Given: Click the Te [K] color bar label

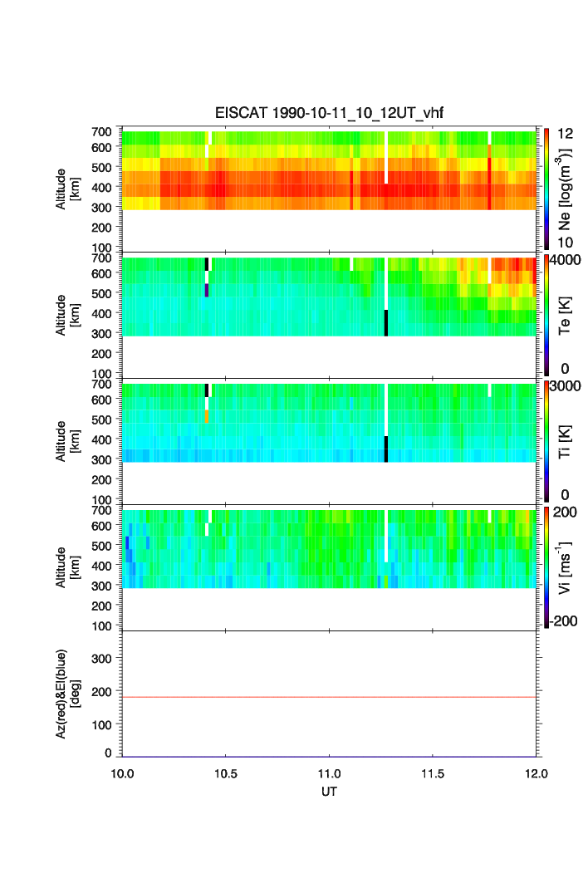Looking at the screenshot, I should point(565,316).
